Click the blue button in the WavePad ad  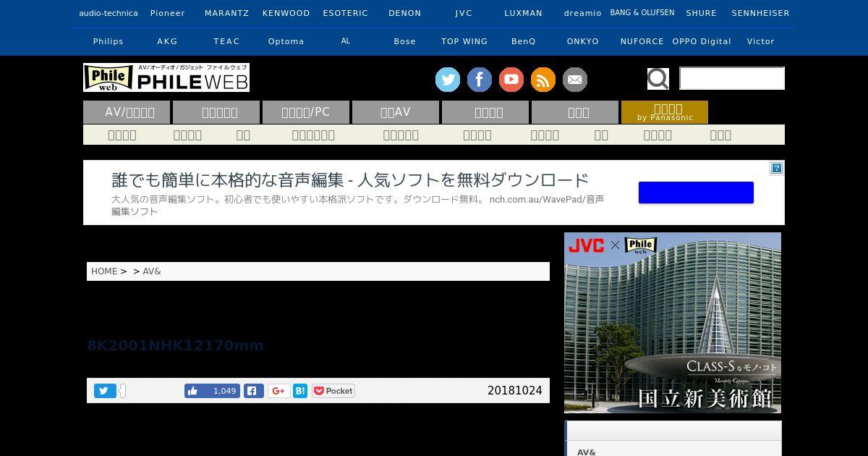[x=696, y=193]
